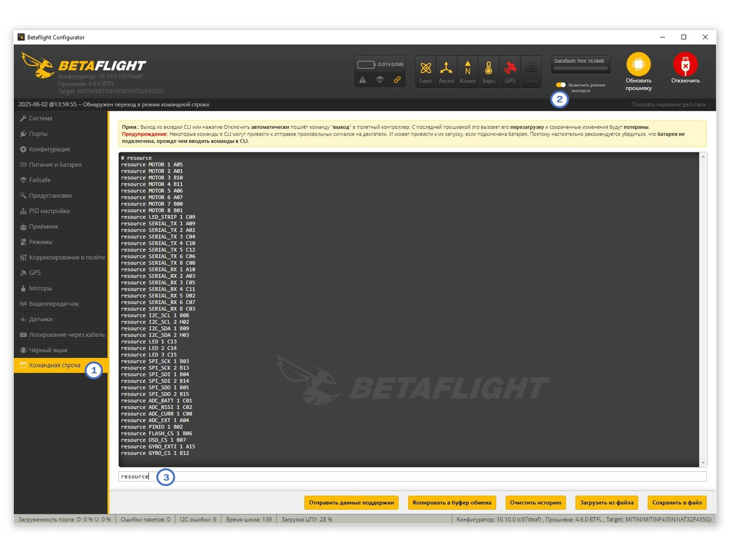
Task: Click the 'resource LED_STRIP 1 C09' line
Action: pyautogui.click(x=158, y=217)
